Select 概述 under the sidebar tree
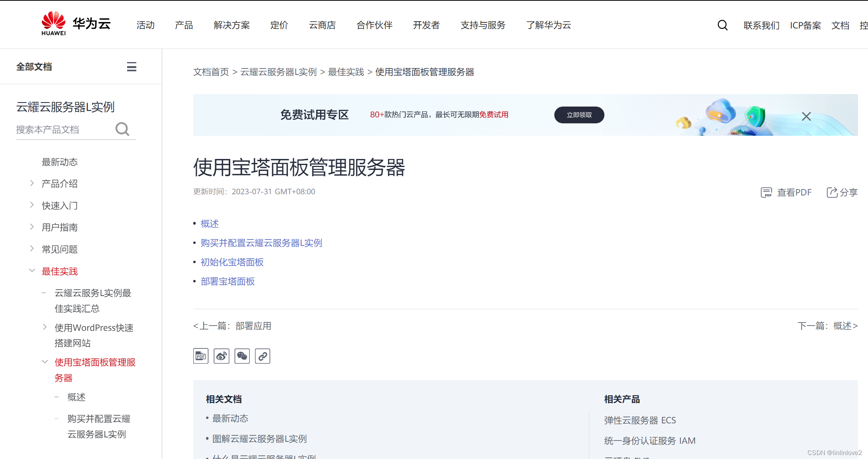This screenshot has height=459, width=868. point(77,397)
